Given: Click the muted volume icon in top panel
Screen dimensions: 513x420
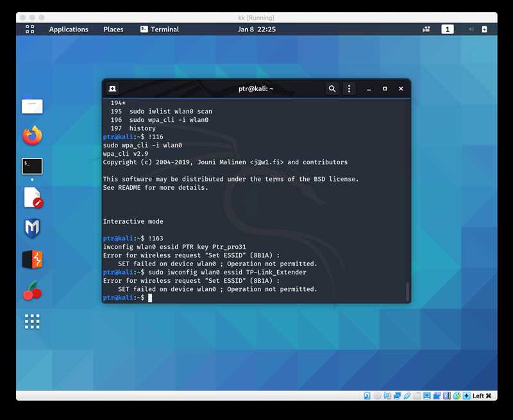Looking at the screenshot, I should pyautogui.click(x=471, y=29).
